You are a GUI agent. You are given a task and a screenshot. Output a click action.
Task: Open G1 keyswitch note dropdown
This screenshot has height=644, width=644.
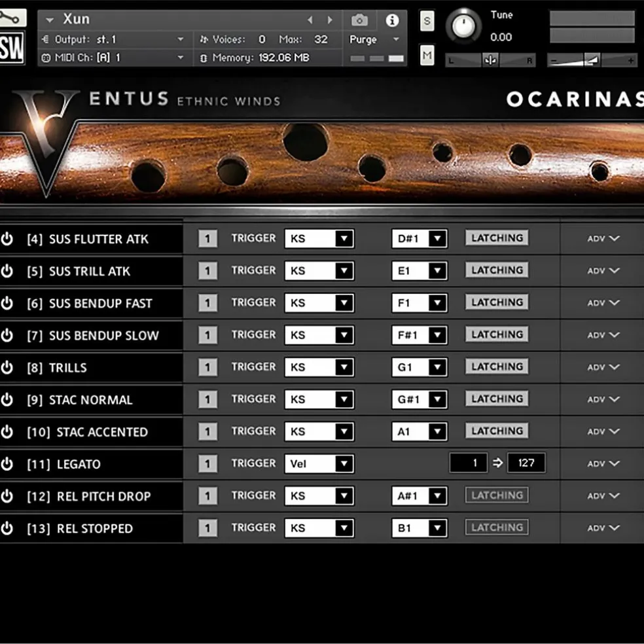420,367
